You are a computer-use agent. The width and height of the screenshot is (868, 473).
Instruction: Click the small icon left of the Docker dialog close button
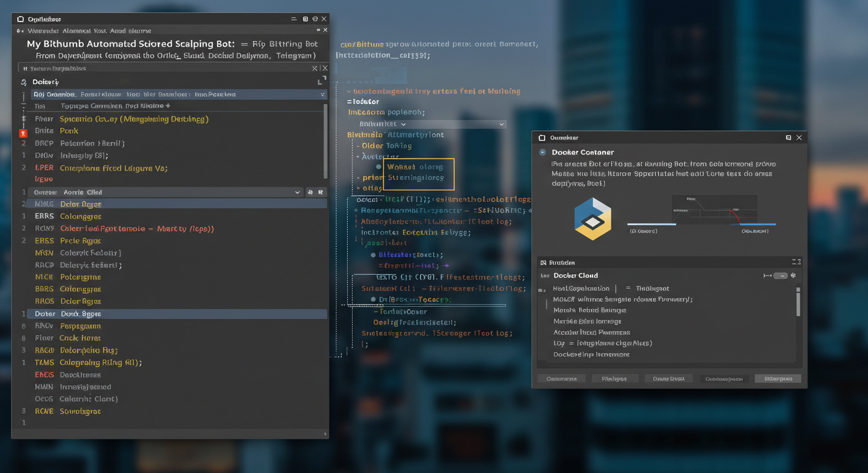(788, 138)
